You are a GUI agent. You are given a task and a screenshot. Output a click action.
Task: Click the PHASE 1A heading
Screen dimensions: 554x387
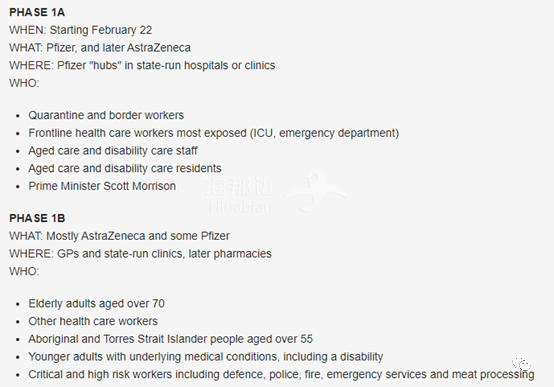tap(37, 12)
